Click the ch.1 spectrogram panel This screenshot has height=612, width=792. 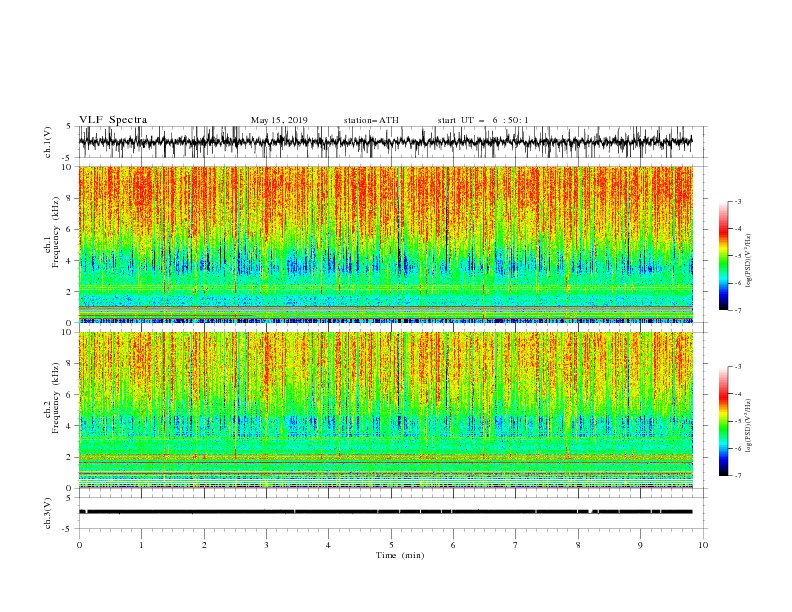(x=385, y=244)
